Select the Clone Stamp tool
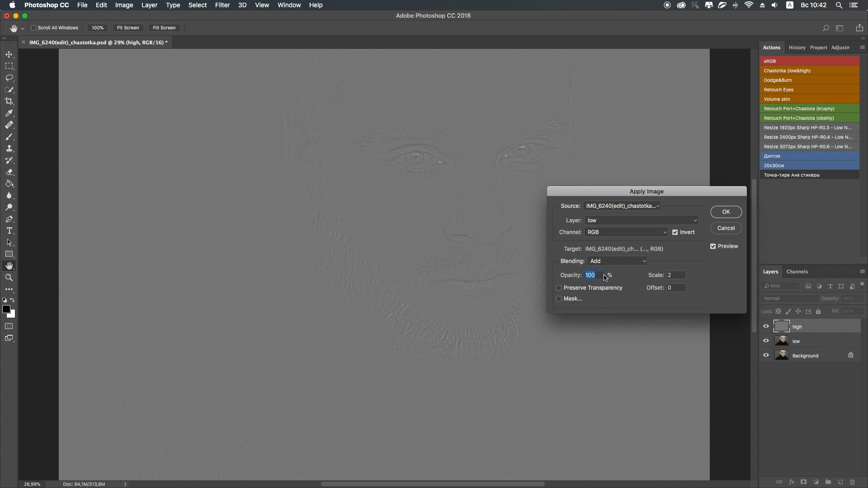Image resolution: width=868 pixels, height=488 pixels. [9, 148]
